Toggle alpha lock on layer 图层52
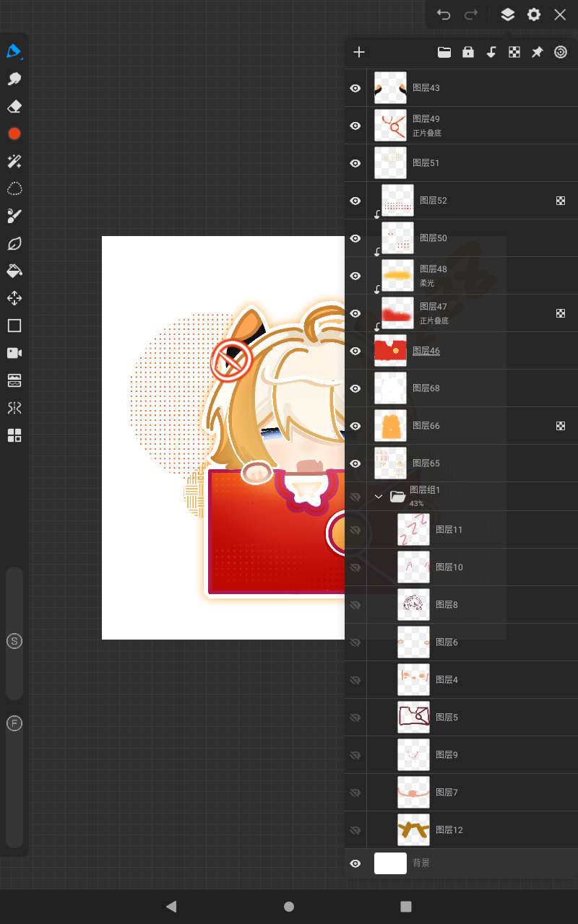 pos(561,201)
